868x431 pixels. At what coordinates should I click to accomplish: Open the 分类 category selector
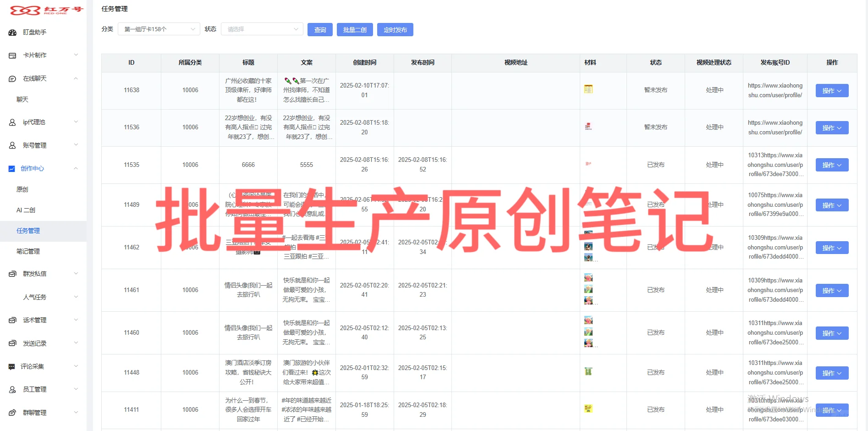pos(158,29)
